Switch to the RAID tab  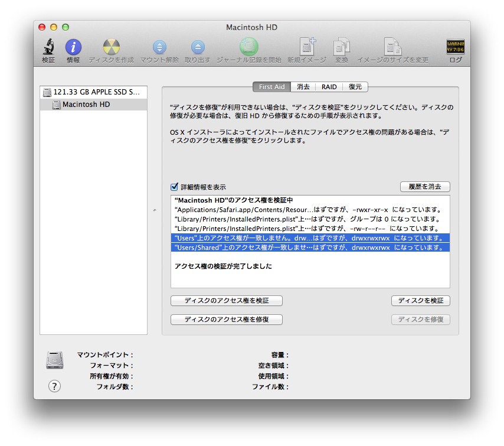click(x=329, y=87)
